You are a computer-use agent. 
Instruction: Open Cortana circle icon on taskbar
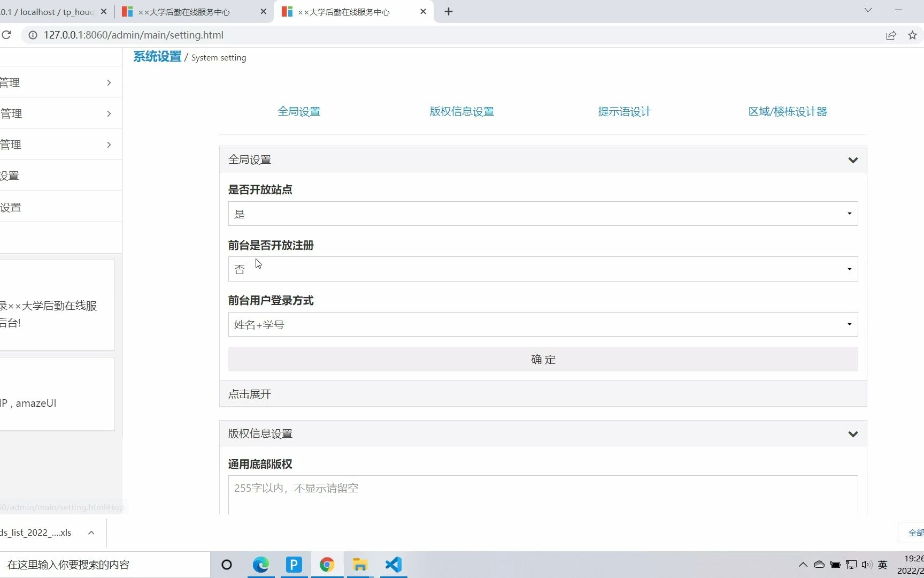(x=227, y=565)
